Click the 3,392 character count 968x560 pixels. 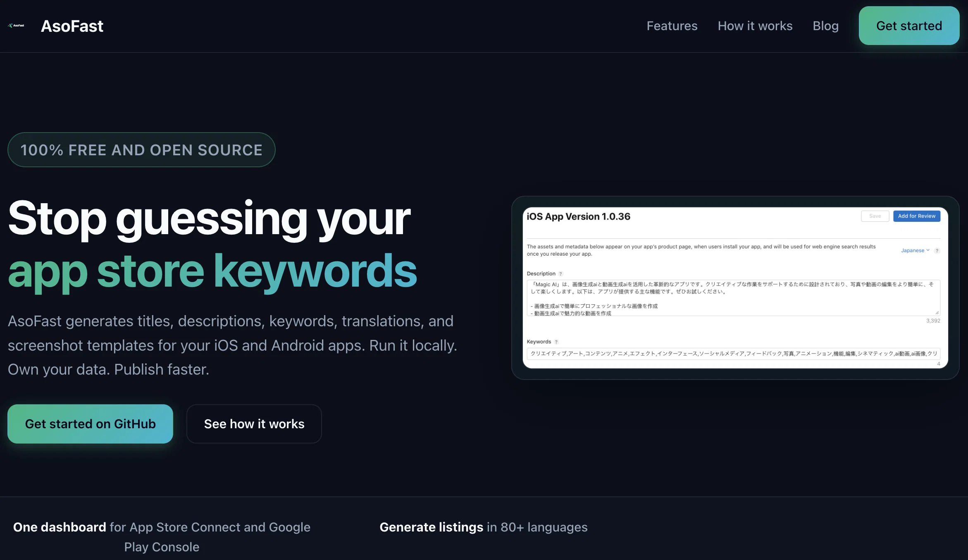[933, 321]
